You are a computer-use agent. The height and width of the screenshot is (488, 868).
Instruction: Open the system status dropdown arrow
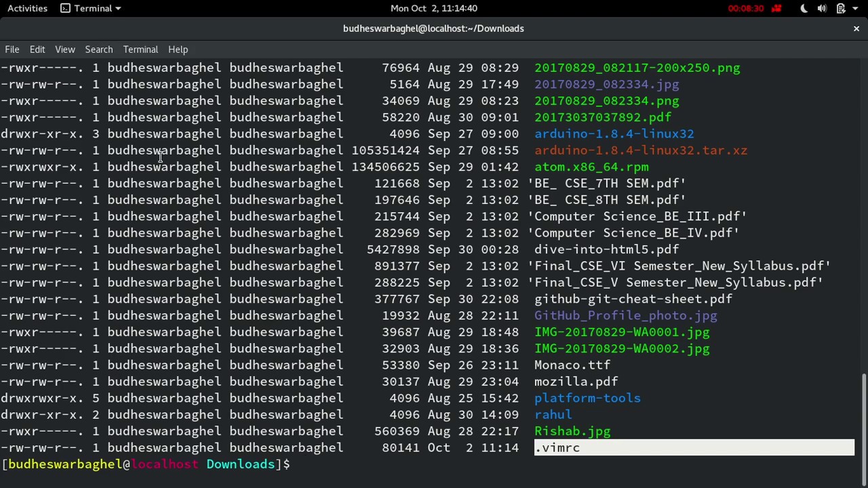coord(854,8)
